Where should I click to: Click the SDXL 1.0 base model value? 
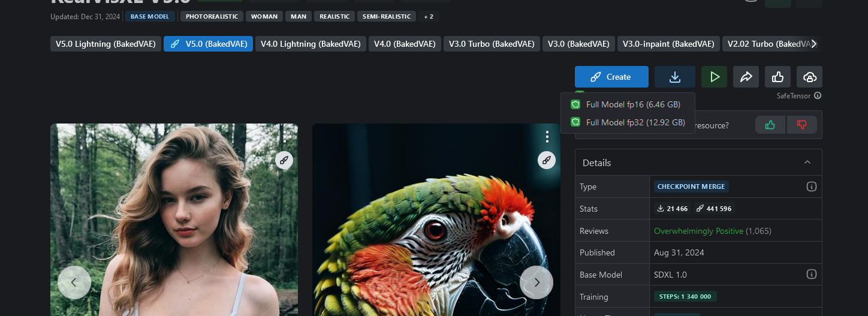click(670, 275)
